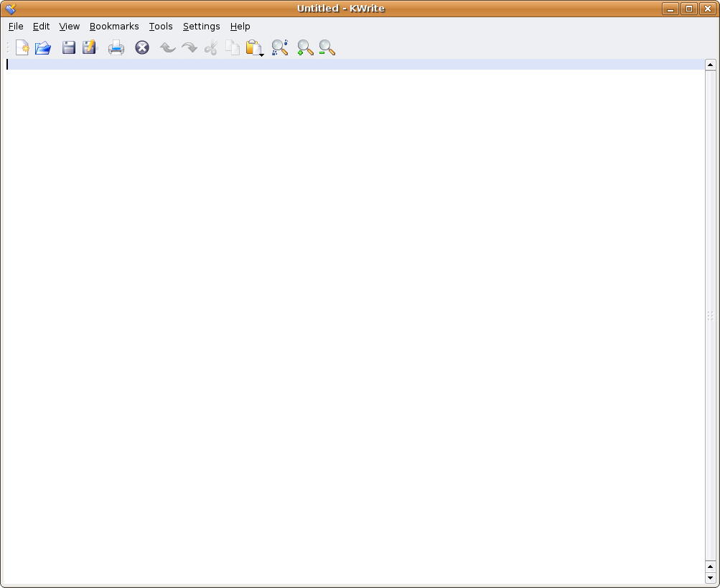Click the New document icon
Screen dimensions: 720x588
(x=22, y=48)
